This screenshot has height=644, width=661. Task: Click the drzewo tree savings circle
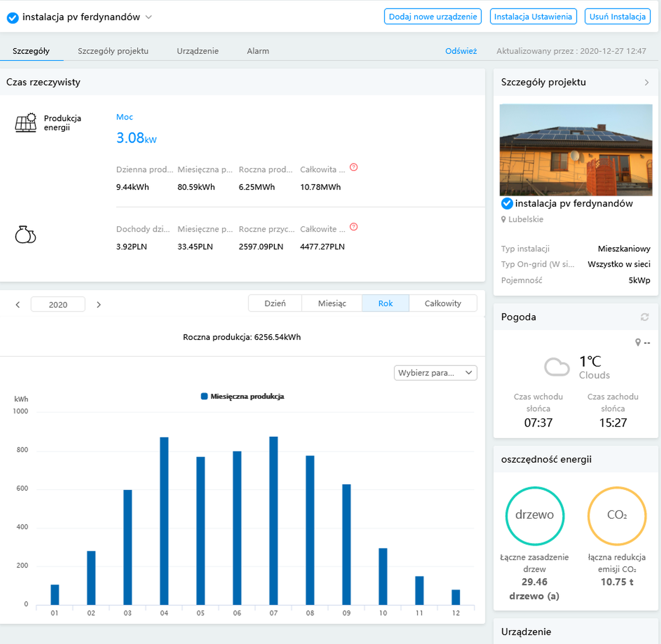(534, 516)
